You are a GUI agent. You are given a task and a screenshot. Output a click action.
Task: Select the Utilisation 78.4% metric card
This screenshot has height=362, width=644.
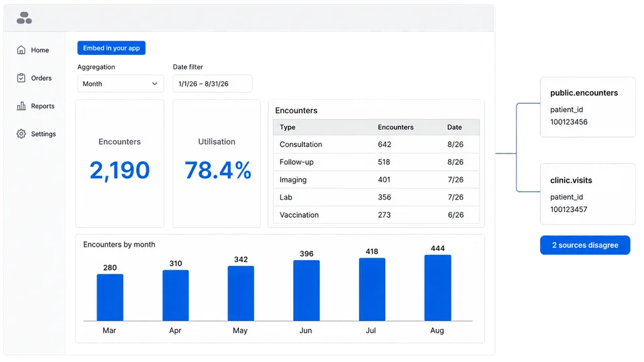pos(217,164)
